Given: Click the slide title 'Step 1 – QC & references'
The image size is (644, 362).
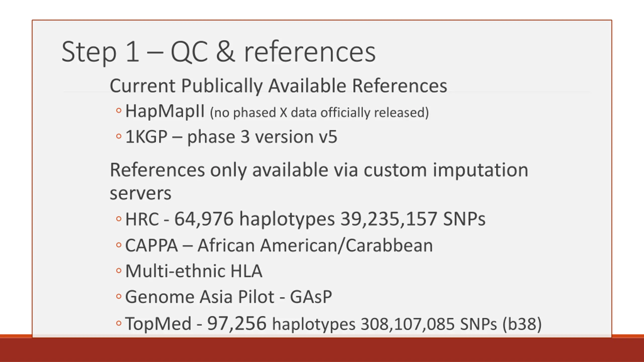Looking at the screenshot, I should pos(218,52).
